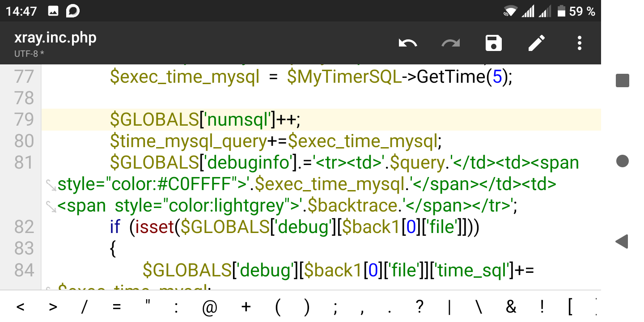Toggle edit mode with pencil icon

(537, 43)
